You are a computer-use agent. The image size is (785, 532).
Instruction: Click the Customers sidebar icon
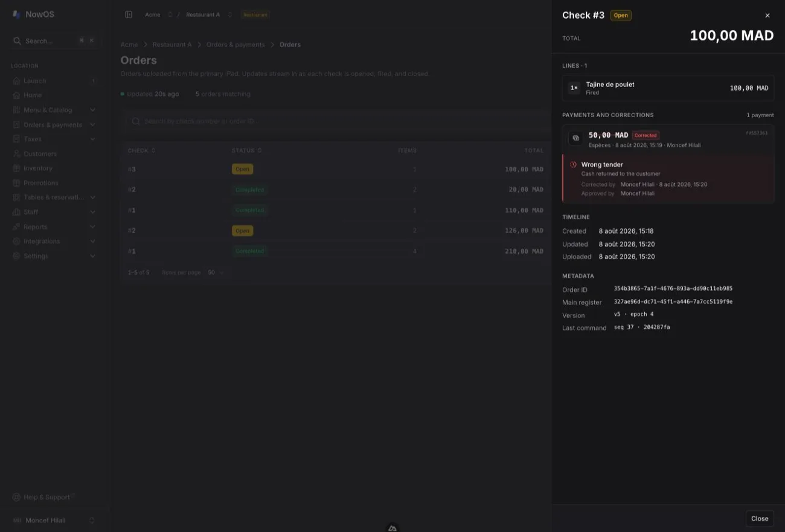click(x=16, y=154)
